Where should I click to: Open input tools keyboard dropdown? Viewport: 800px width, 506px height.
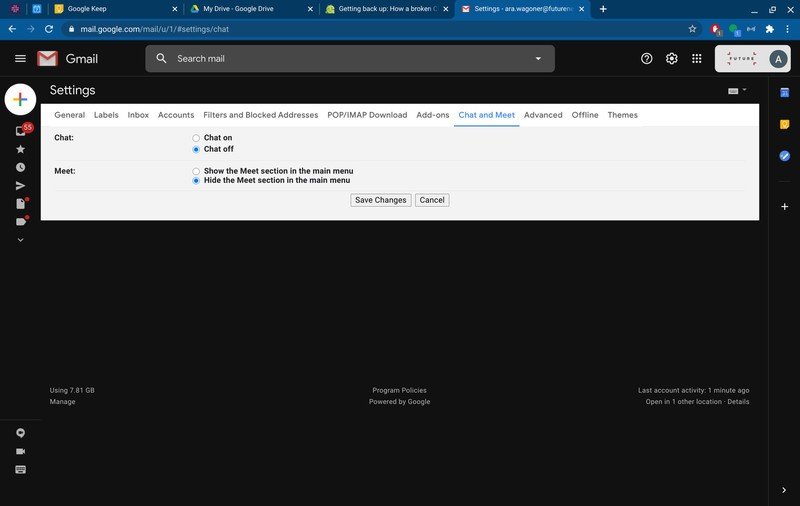[737, 91]
